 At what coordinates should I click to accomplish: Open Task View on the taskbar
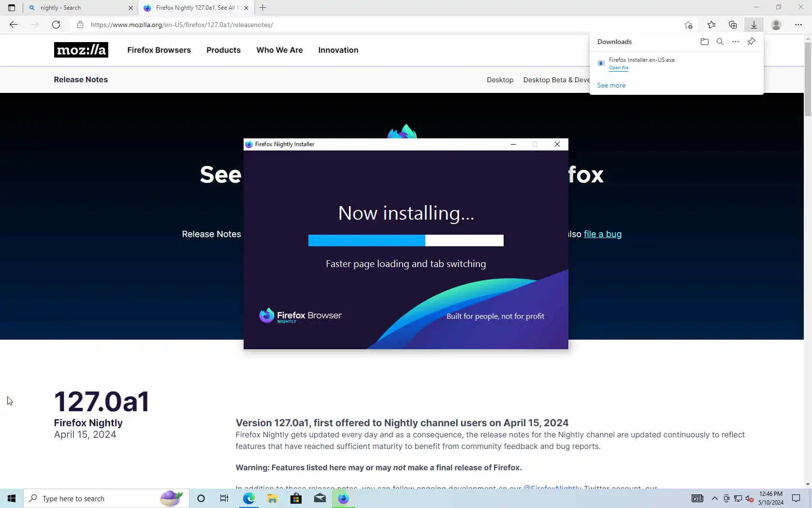pyautogui.click(x=224, y=498)
